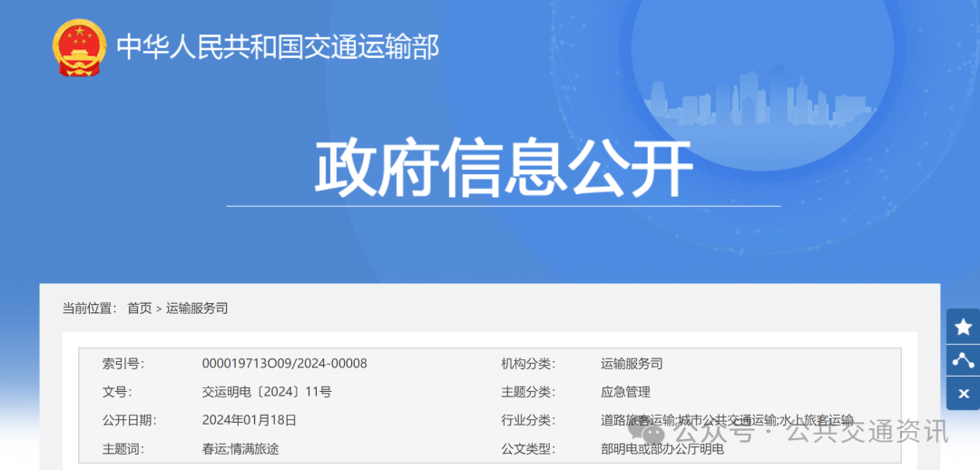Click index number 000019713O09/2024-00008
This screenshot has width=980, height=470.
coord(284,364)
